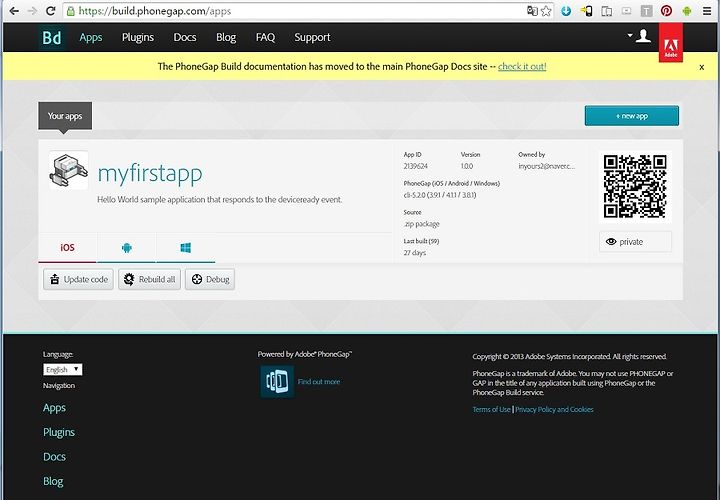Click the translate icon in address bar
This screenshot has height=500, width=720.
(532, 11)
